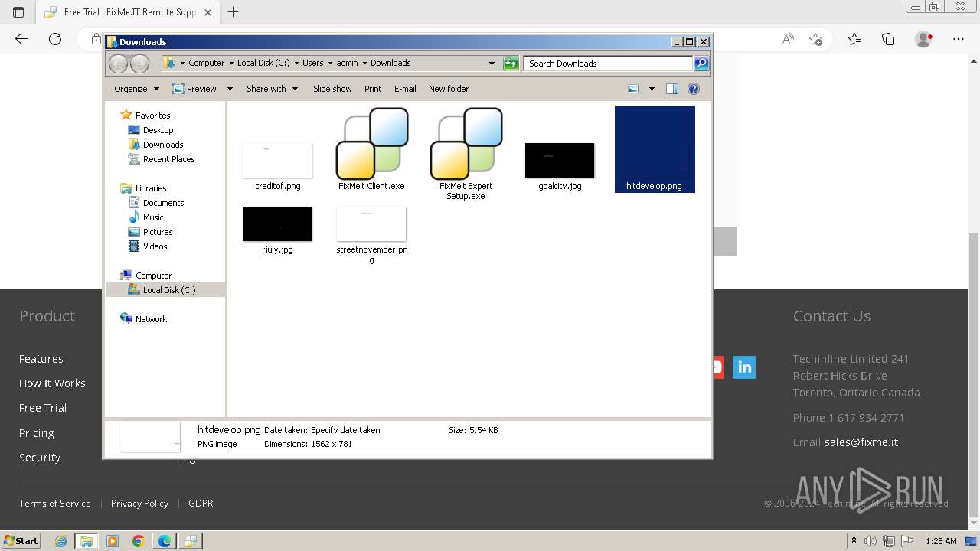The height and width of the screenshot is (551, 980).
Task: Click the LinkedIn icon in footer
Action: (744, 367)
